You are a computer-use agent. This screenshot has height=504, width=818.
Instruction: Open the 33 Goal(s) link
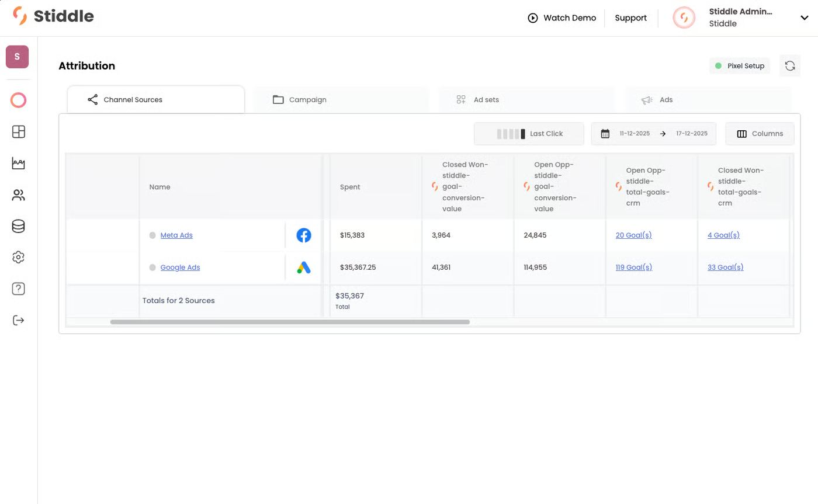726,267
